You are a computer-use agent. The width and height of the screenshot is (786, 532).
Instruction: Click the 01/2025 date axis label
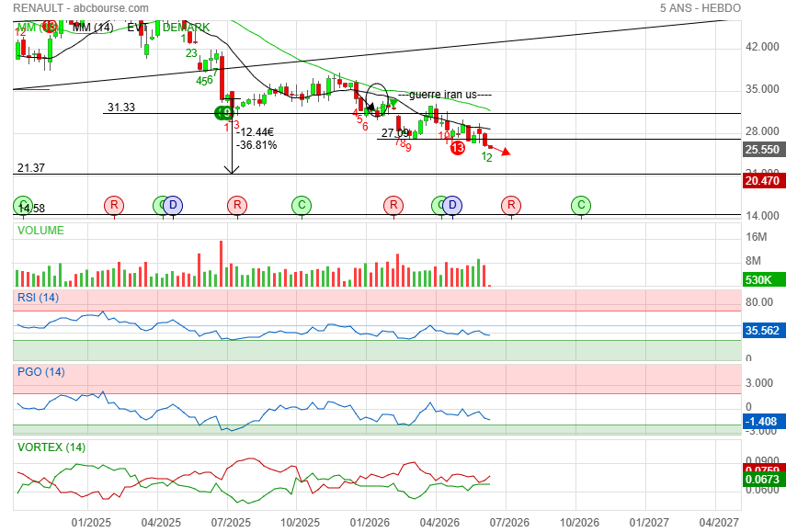[x=91, y=523]
